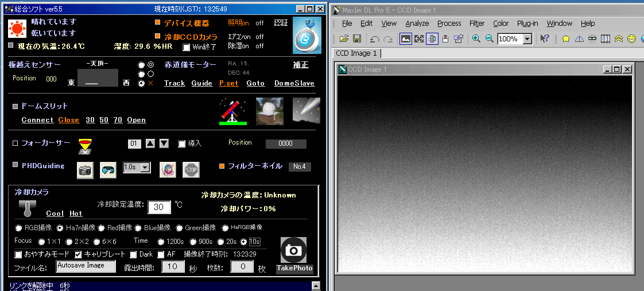Tick the Dark frame checkbox
644x291 pixels.
click(134, 254)
